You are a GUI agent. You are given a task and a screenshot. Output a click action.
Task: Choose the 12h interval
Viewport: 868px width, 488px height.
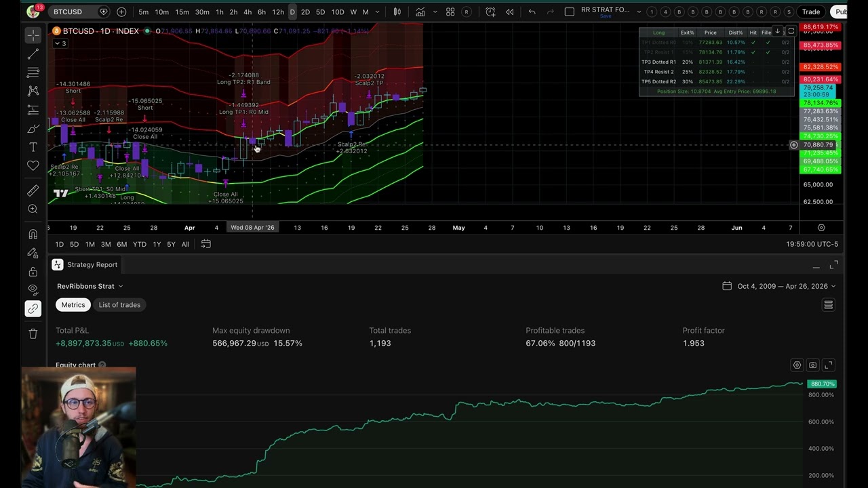coord(278,12)
